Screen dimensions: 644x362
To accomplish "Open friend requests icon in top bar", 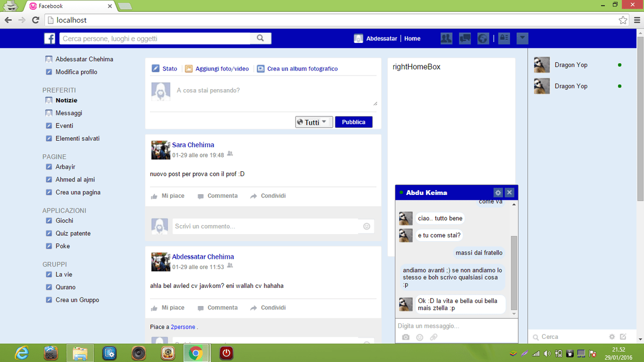I will pyautogui.click(x=446, y=39).
